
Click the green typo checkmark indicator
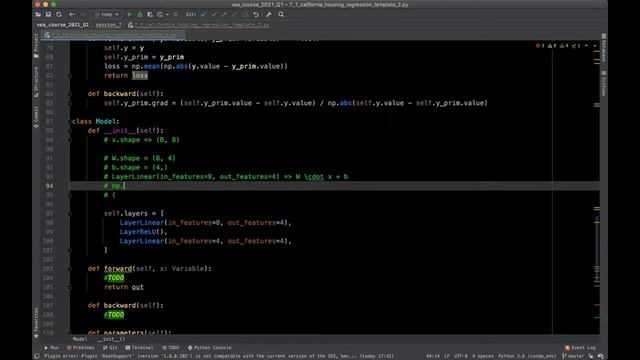(x=576, y=46)
